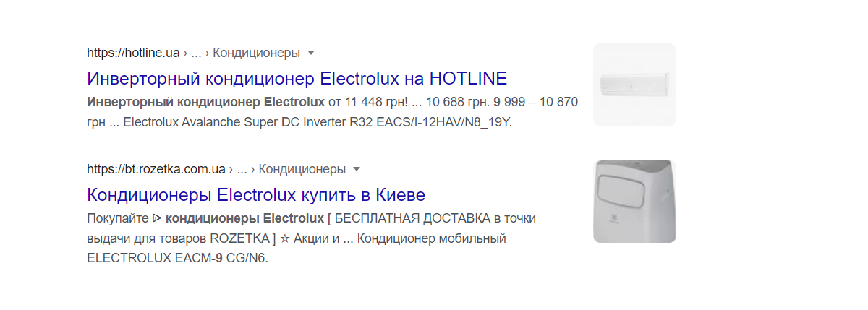Click the ellipsis breadcrumb after hotline.ua
This screenshot has width=868, height=310.
[x=196, y=53]
